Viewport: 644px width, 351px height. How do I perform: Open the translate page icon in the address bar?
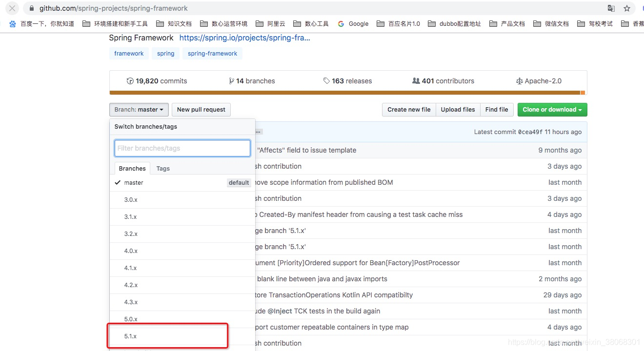pos(611,8)
